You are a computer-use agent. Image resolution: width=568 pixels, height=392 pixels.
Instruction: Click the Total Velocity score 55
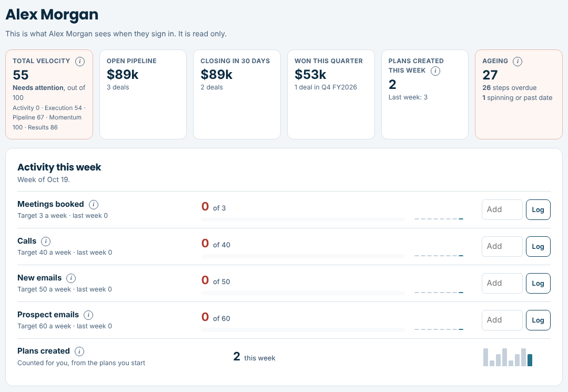(21, 75)
